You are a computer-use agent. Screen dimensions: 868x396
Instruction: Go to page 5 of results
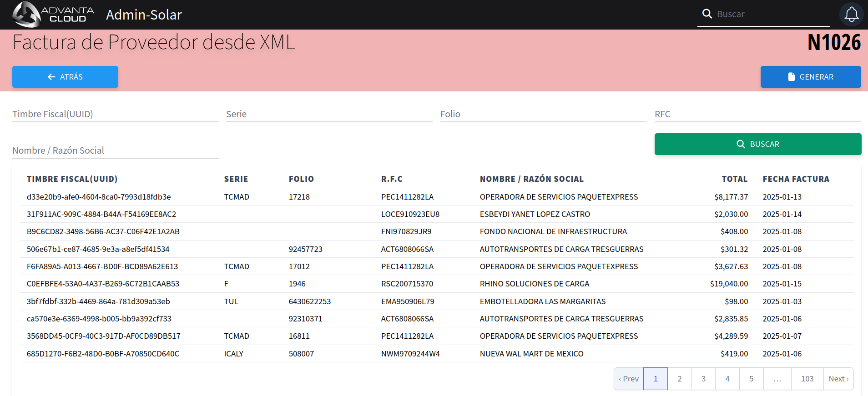point(752,379)
